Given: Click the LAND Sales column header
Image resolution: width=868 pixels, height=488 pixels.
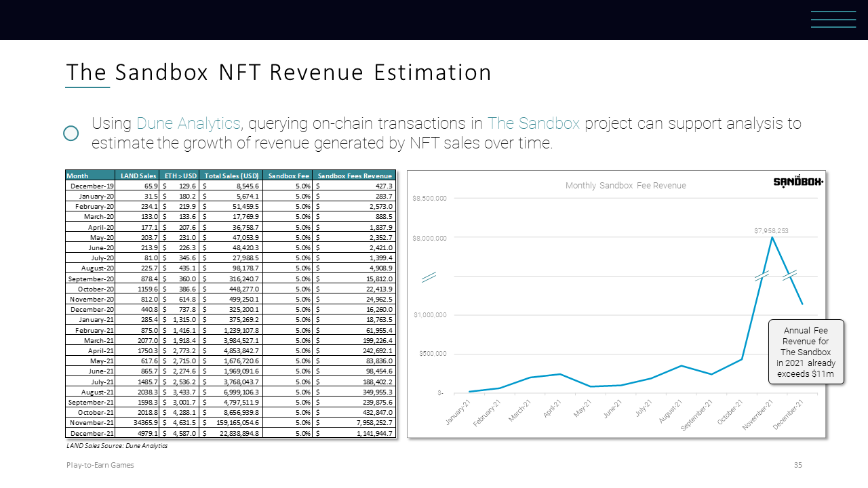Looking at the screenshot, I should 136,176.
